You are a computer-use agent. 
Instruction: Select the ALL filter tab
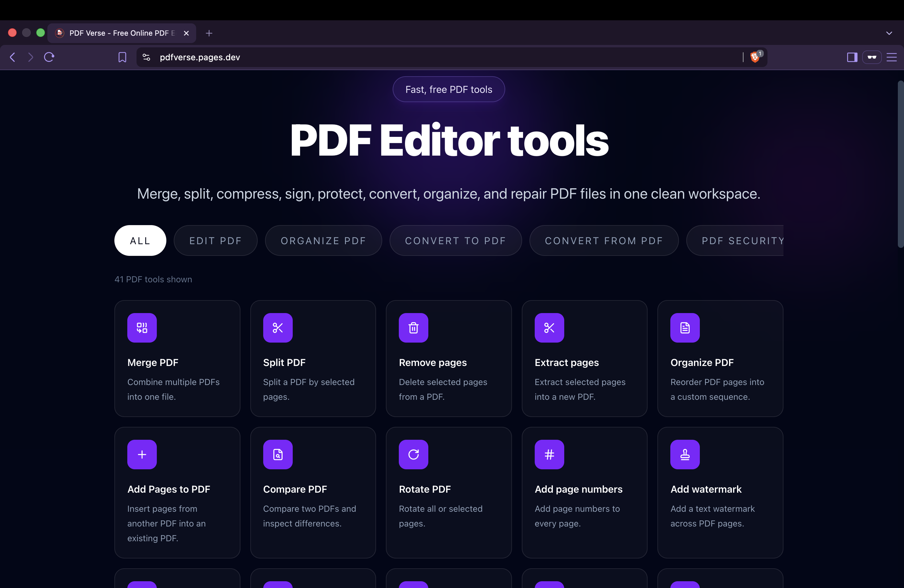[x=140, y=240]
